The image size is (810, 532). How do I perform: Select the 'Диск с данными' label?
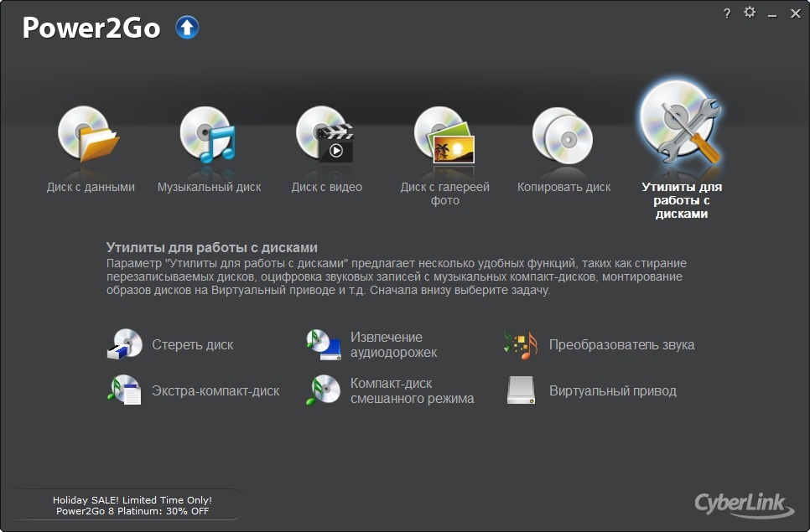coord(91,187)
